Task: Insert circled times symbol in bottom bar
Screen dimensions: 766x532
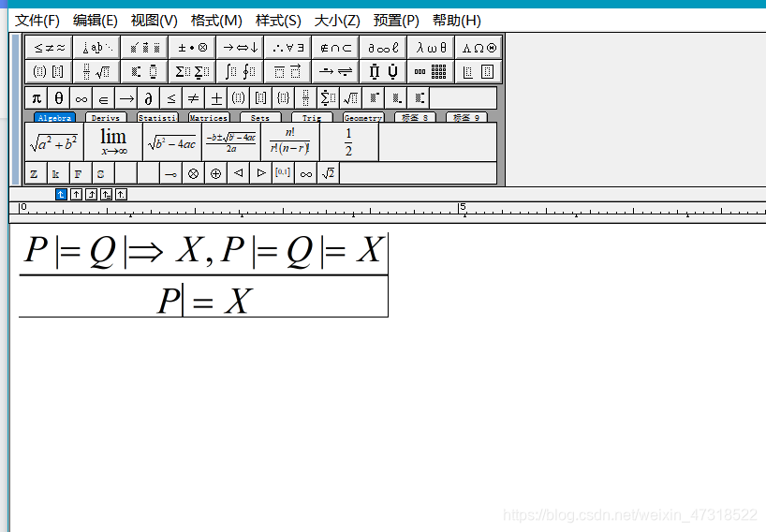Action: pyautogui.click(x=194, y=173)
